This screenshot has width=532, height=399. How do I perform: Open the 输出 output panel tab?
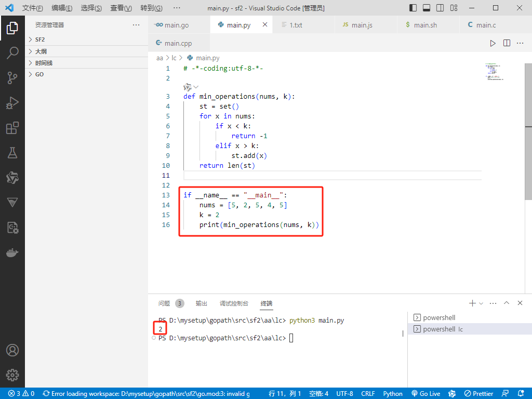(201, 303)
